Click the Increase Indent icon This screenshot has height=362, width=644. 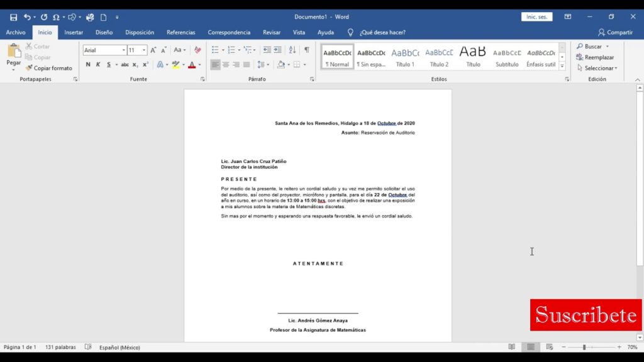pyautogui.click(x=277, y=50)
